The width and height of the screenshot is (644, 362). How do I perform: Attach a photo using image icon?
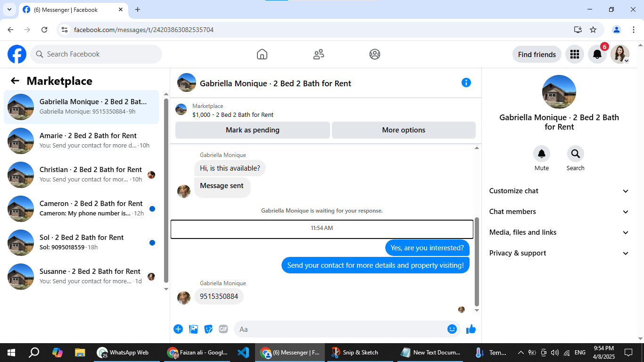pyautogui.click(x=193, y=329)
